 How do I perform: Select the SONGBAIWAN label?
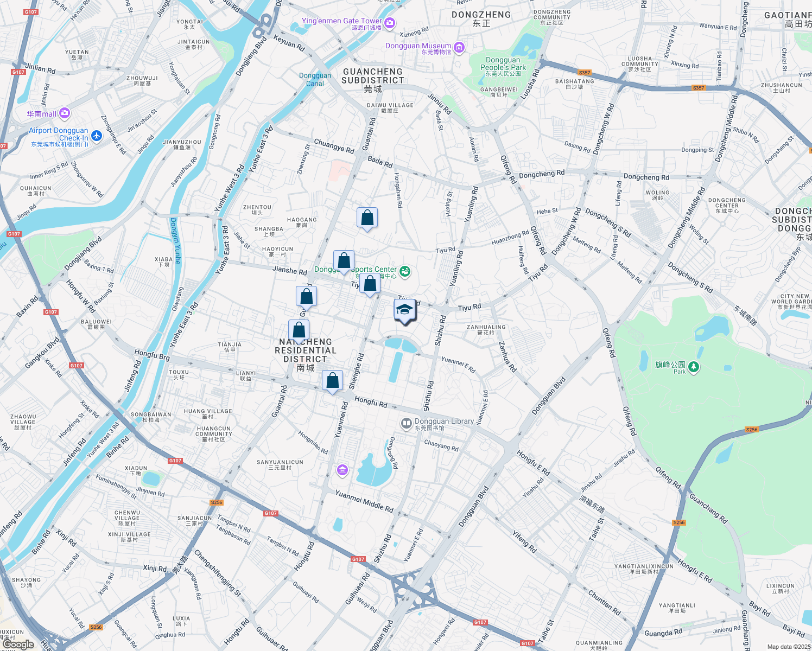pyautogui.click(x=151, y=417)
